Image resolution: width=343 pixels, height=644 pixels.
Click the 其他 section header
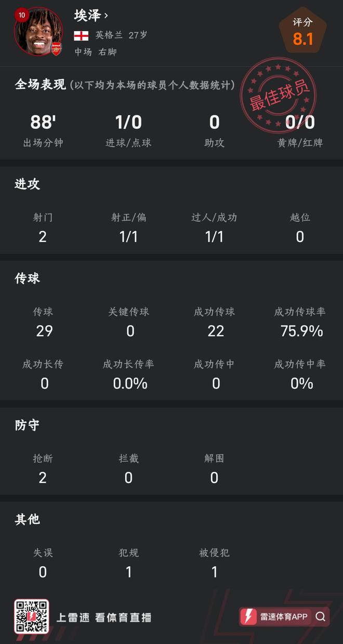click(x=28, y=519)
